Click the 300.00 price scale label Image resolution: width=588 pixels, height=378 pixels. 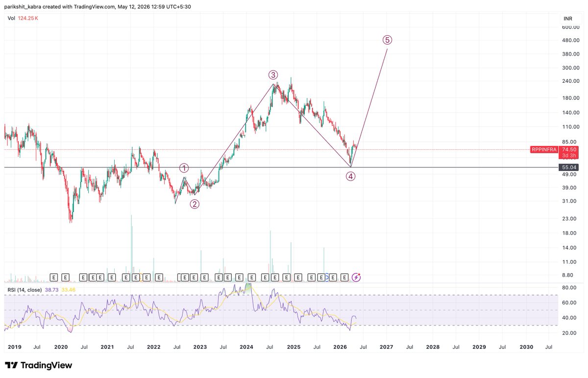[x=570, y=68]
